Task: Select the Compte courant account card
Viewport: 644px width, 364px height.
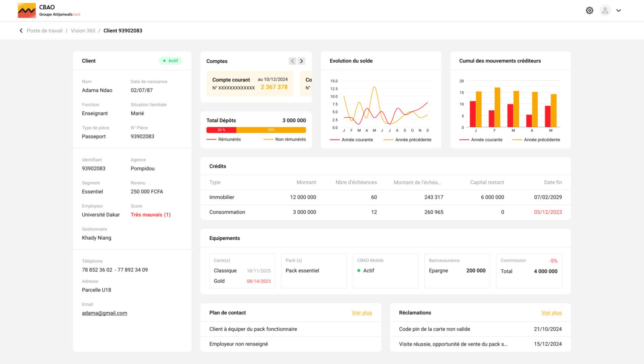Action: (x=250, y=84)
